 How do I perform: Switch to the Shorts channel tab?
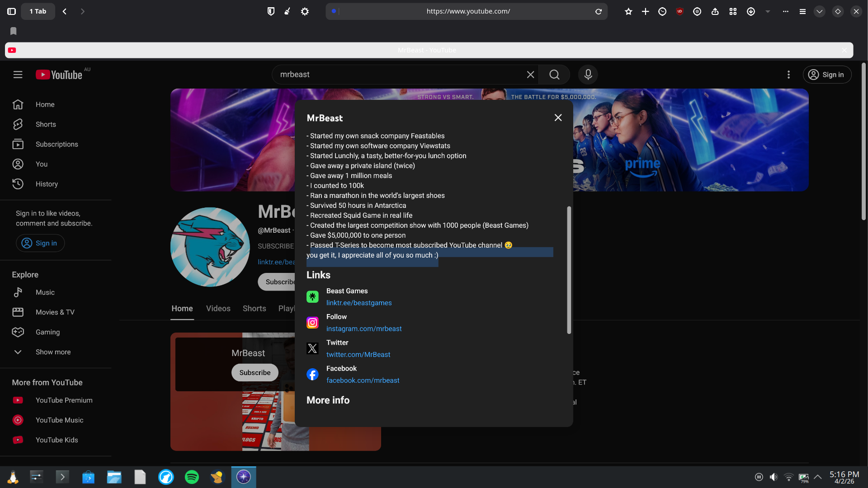[x=254, y=309]
